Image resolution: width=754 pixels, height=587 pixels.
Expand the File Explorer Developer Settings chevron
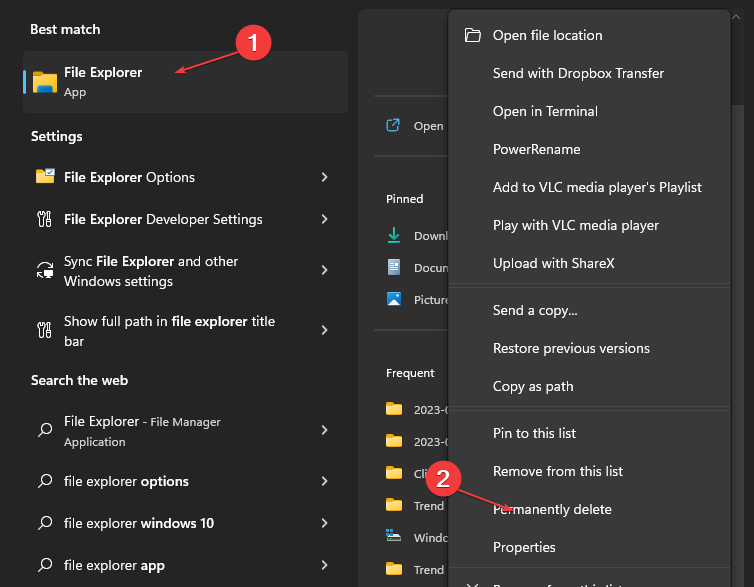click(x=324, y=219)
